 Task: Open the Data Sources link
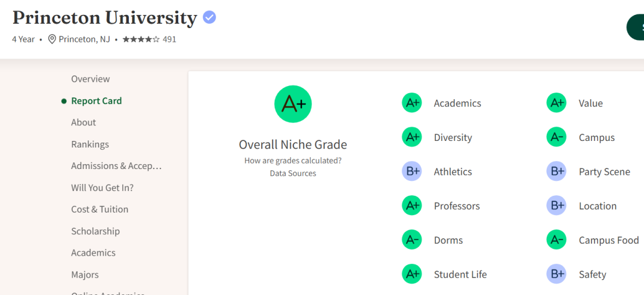[x=293, y=173]
